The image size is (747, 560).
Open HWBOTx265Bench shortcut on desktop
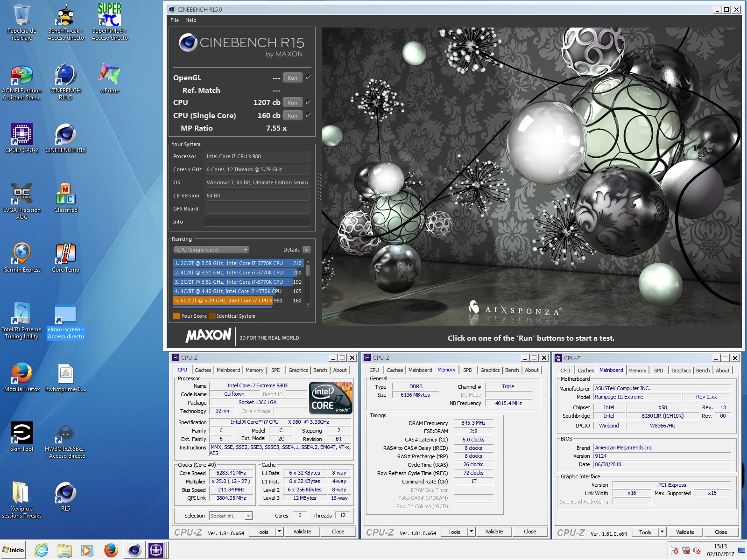[x=65, y=441]
